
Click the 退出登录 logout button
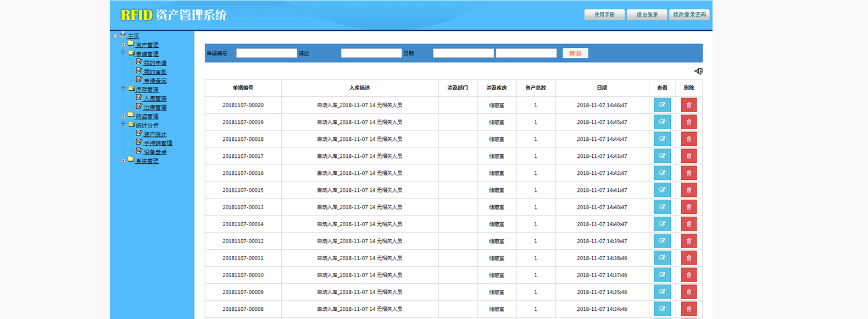pos(647,15)
